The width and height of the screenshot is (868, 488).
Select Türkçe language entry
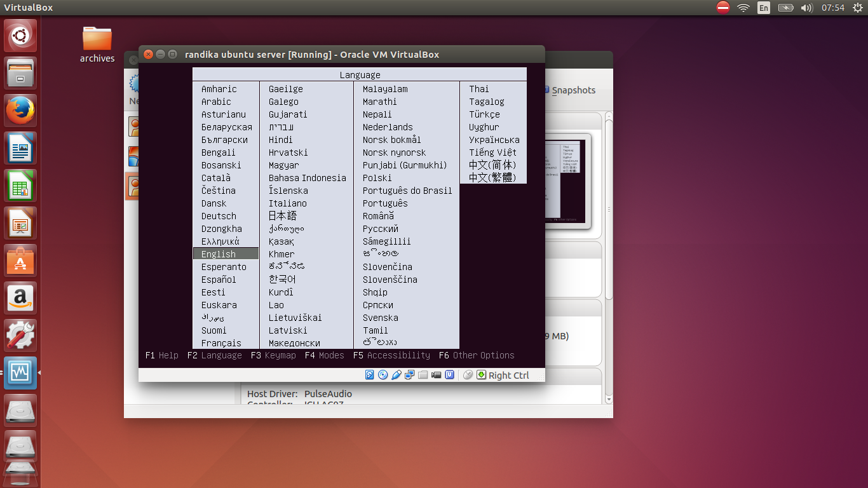coord(485,114)
